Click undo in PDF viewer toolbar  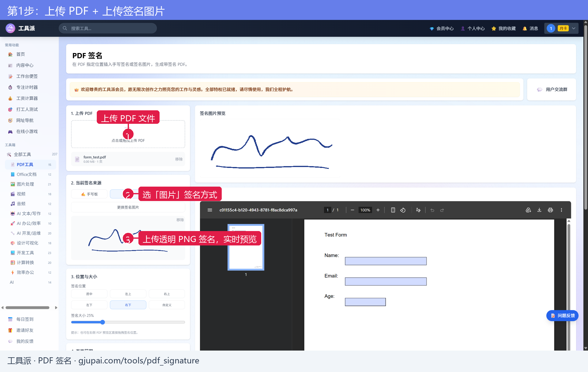pos(432,210)
